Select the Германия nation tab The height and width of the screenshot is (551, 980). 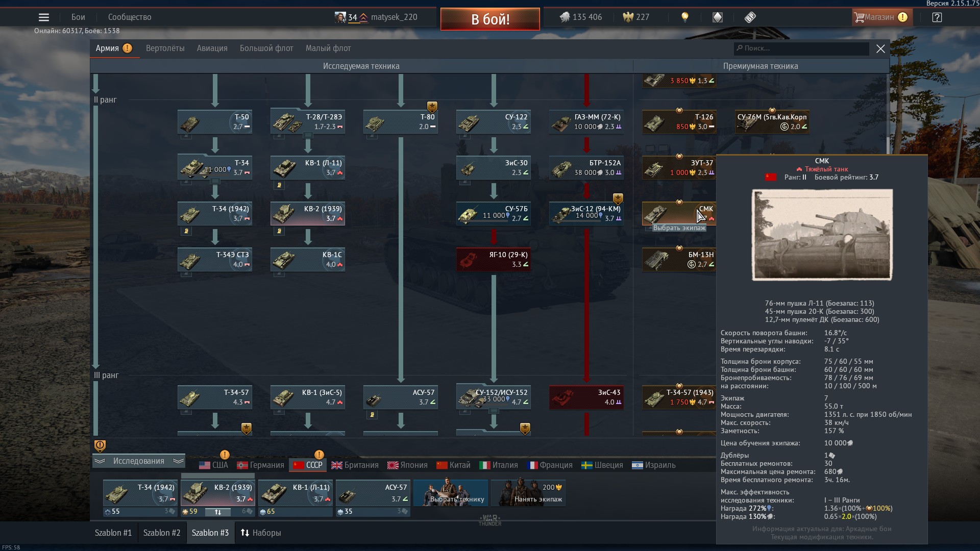pyautogui.click(x=260, y=465)
